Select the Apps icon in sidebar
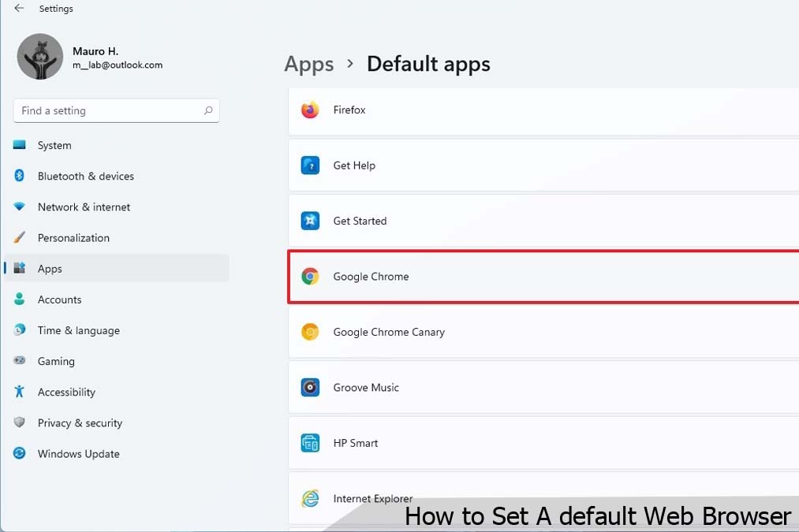The image size is (799, 532). coord(20,268)
